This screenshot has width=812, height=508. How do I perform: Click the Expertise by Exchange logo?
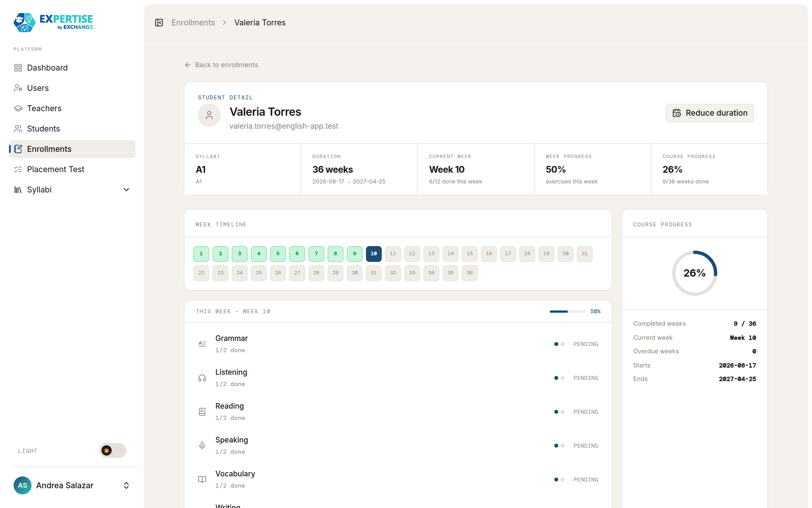[54, 23]
